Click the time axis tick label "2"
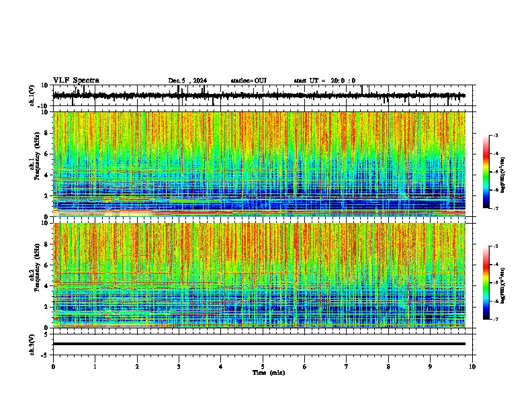 [137, 367]
